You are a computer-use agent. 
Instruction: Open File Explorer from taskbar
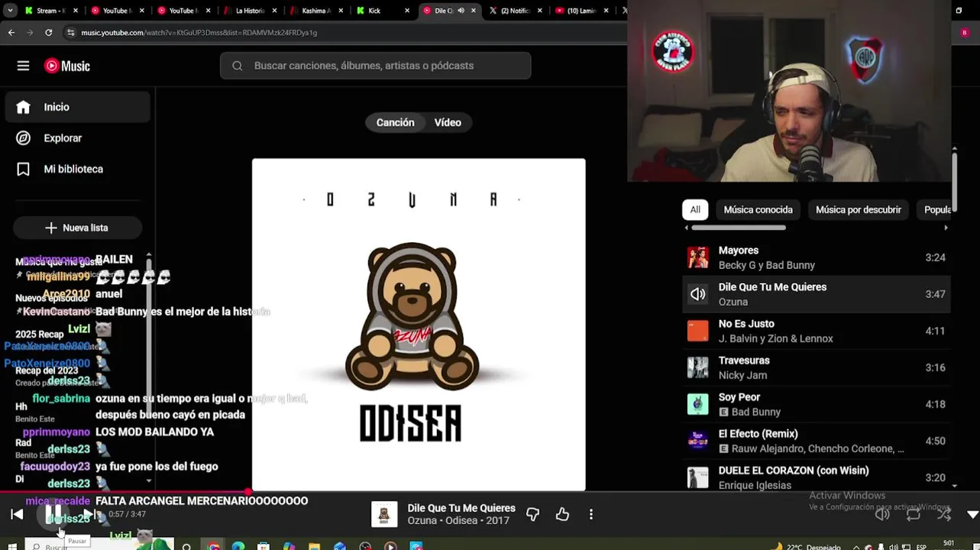314,546
